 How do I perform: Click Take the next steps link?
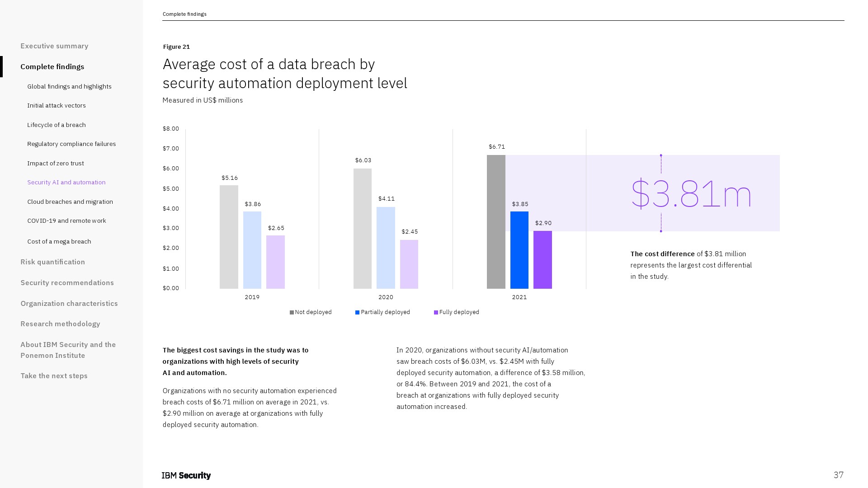[54, 375]
